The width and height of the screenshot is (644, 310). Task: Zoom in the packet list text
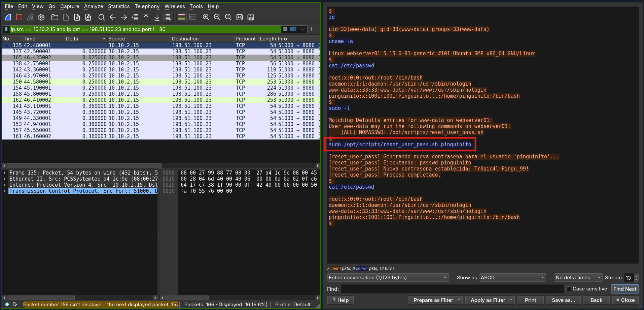[206, 17]
